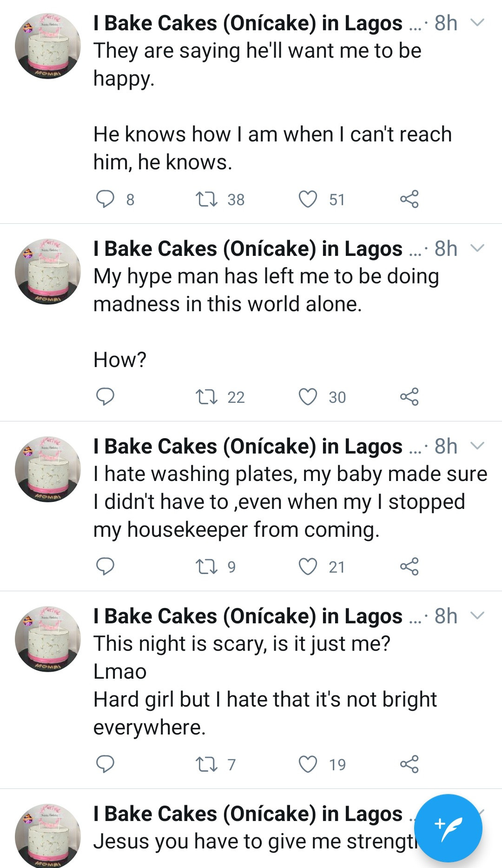Like the 'This night is scary' tweet
This screenshot has width=502, height=868.
[308, 764]
